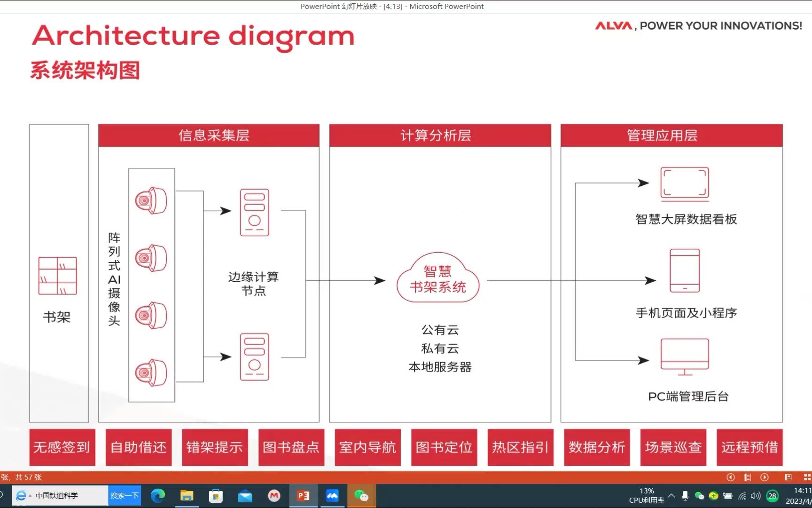Click the 场景巡查 feature box
Screen dimensions: 812x508
[x=673, y=447]
